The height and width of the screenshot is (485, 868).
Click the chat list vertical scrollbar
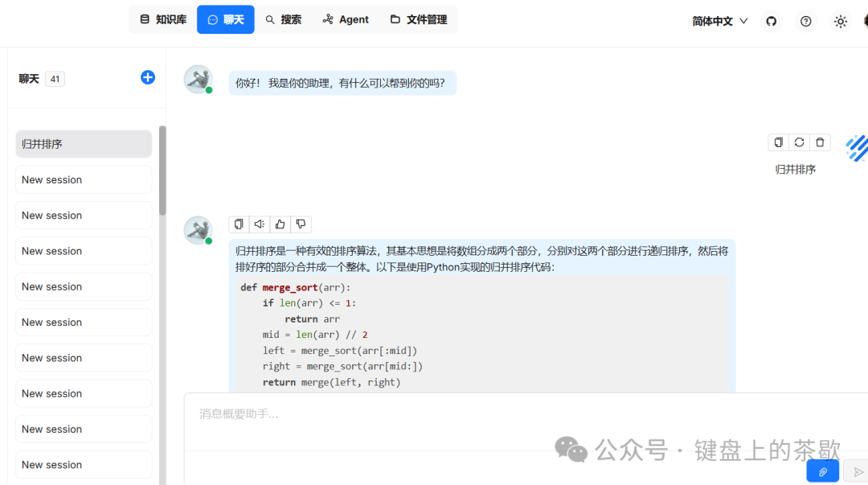click(162, 171)
